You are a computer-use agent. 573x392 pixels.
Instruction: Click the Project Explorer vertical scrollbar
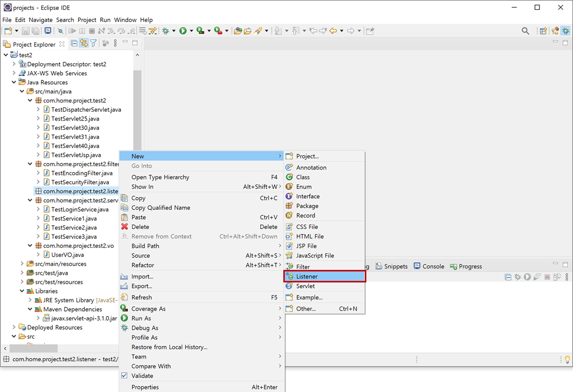tap(137, 110)
